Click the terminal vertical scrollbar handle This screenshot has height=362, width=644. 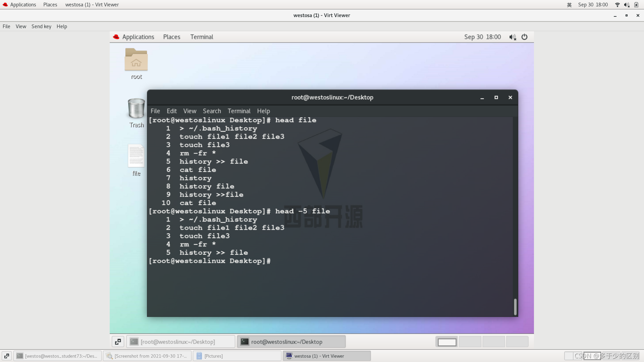point(515,306)
